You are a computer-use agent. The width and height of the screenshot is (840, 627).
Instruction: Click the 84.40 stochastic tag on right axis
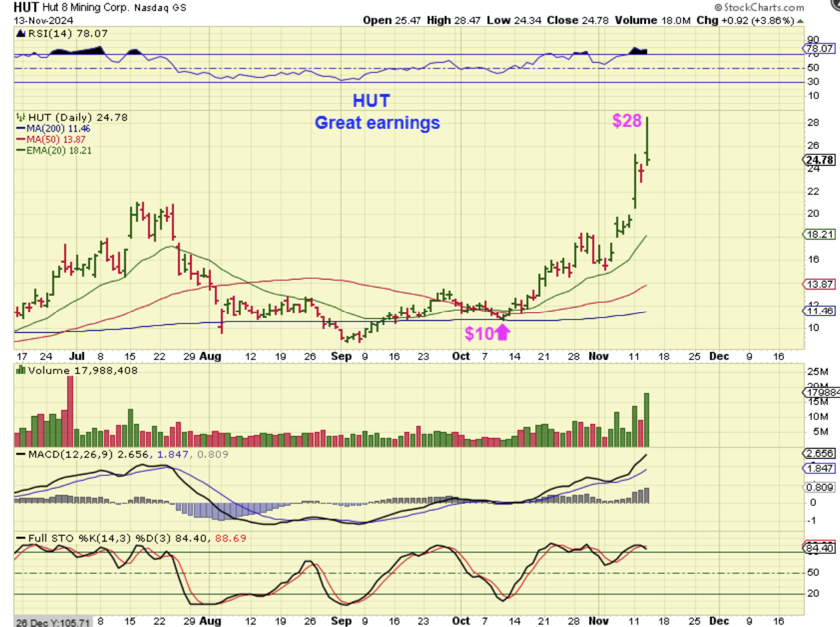click(x=819, y=549)
